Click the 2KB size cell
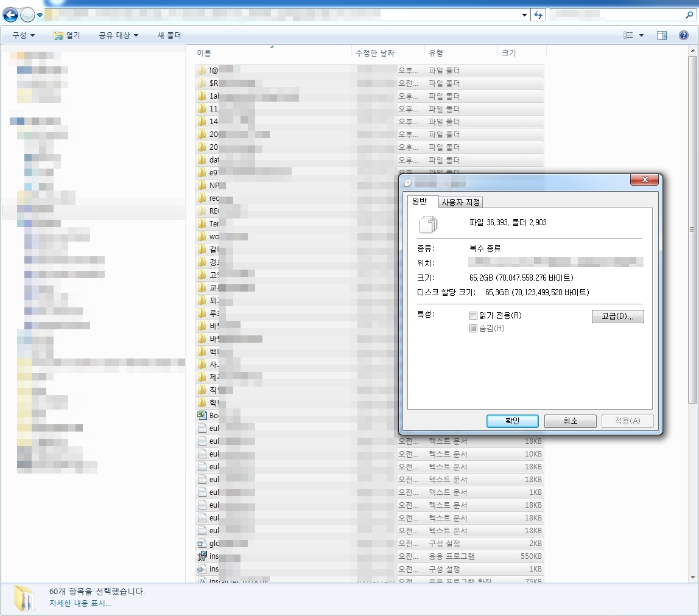Screen dimensions: 699x616 pyautogui.click(x=535, y=544)
